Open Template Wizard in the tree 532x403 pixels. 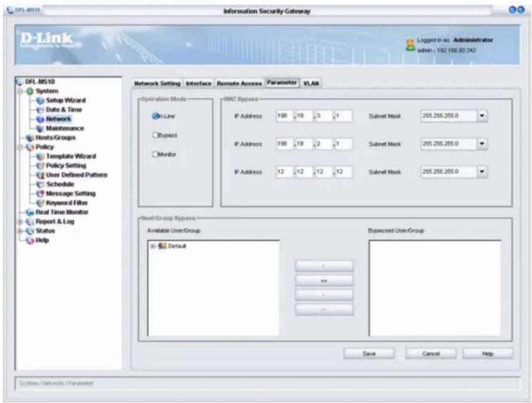click(x=71, y=156)
